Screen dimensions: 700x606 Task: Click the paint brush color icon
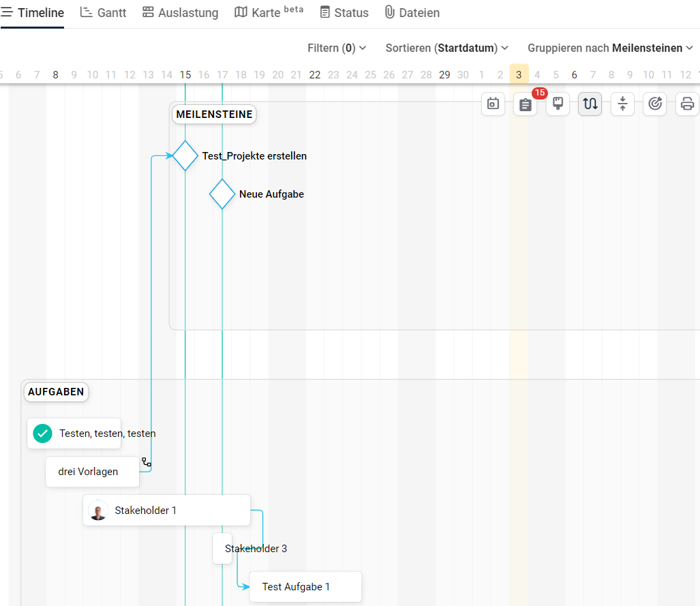pyautogui.click(x=558, y=104)
